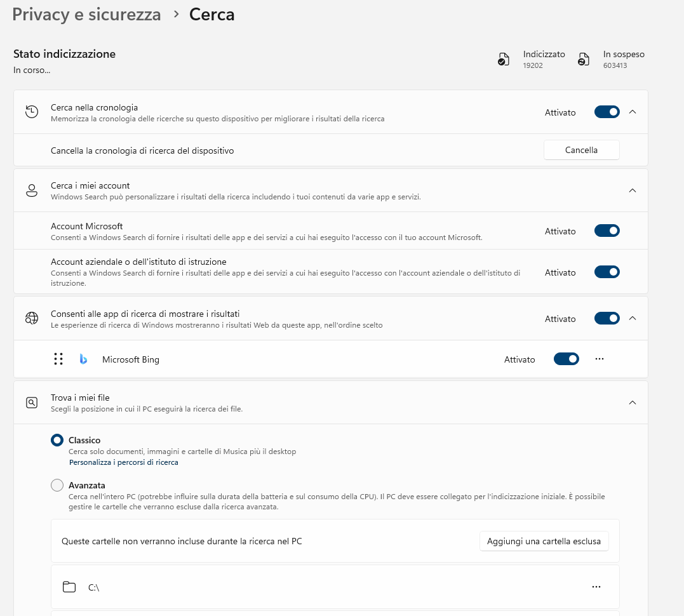Click the search history clock icon
684x616 pixels.
coord(32,112)
